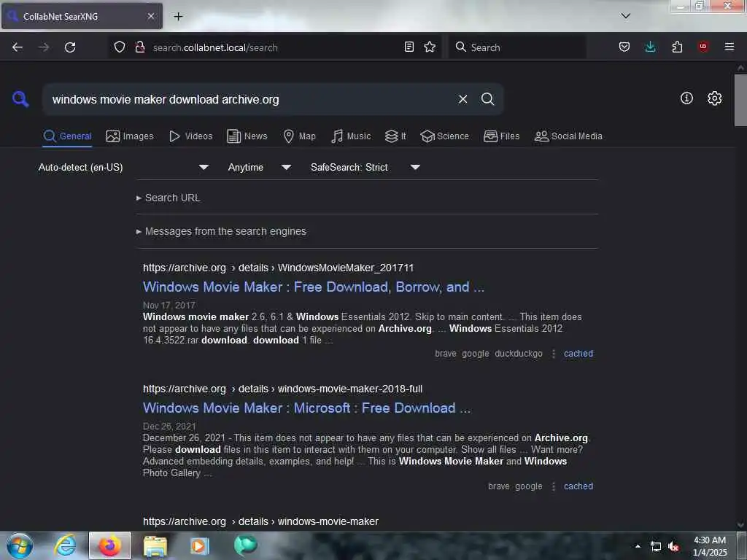Click the Firefox Search box
This screenshot has height=560, width=747.
click(x=517, y=47)
